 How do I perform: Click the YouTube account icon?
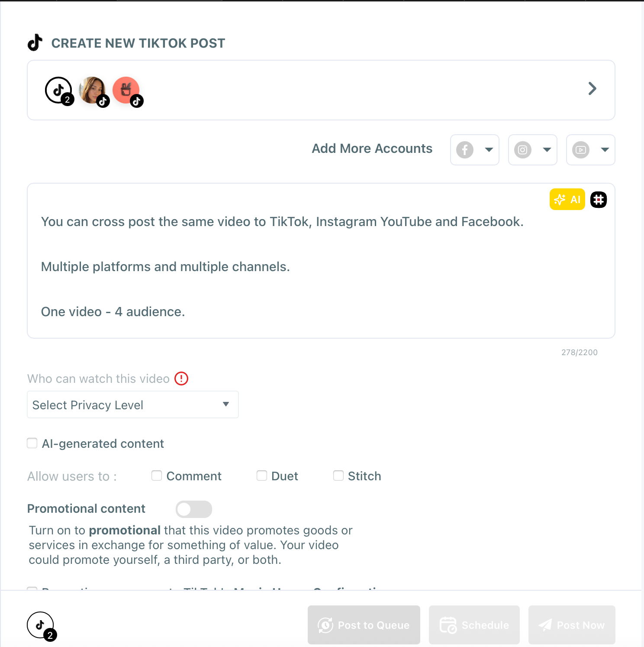pyautogui.click(x=581, y=150)
